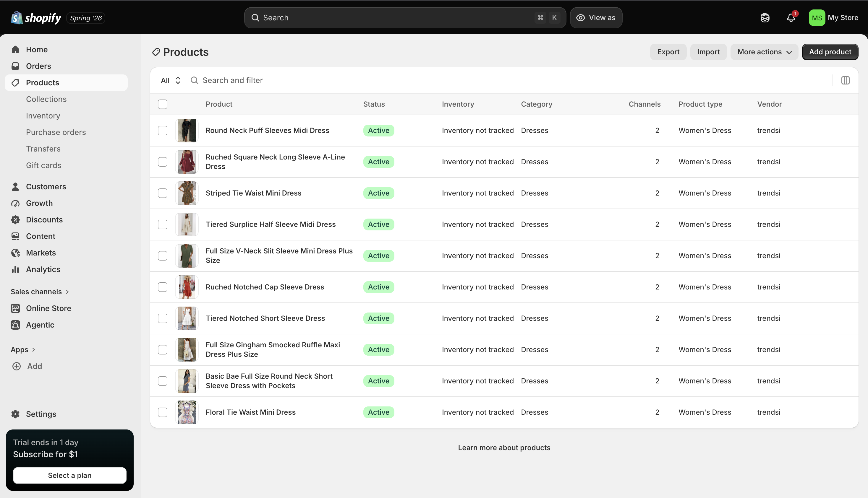Click the search magnifier in the top bar
This screenshot has height=498, width=868.
tap(255, 18)
